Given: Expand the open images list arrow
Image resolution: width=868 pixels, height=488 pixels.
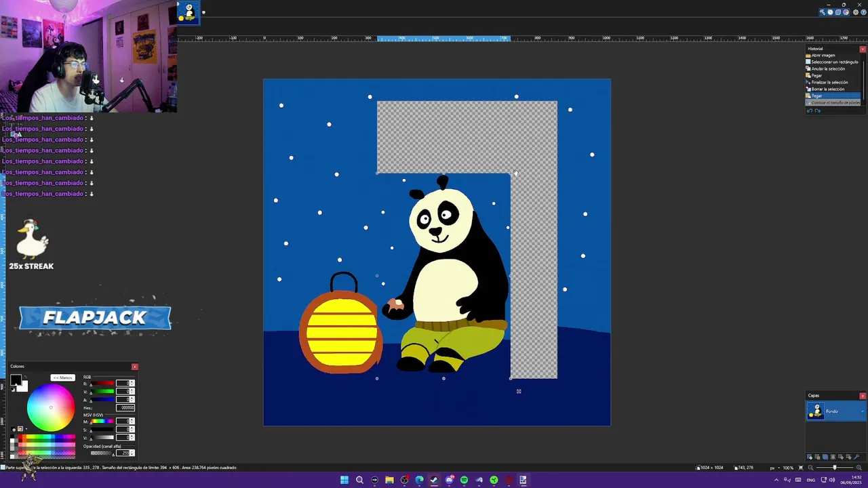Looking at the screenshot, I should point(203,12).
